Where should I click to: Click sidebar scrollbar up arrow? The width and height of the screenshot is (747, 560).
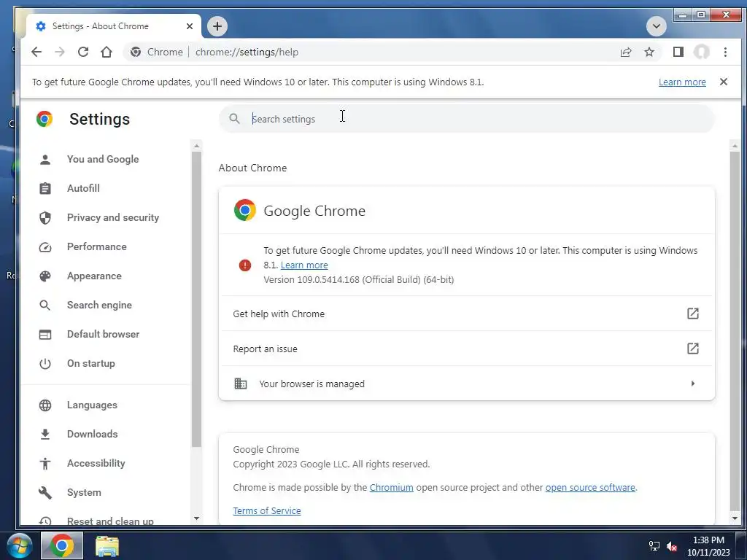[x=196, y=145]
